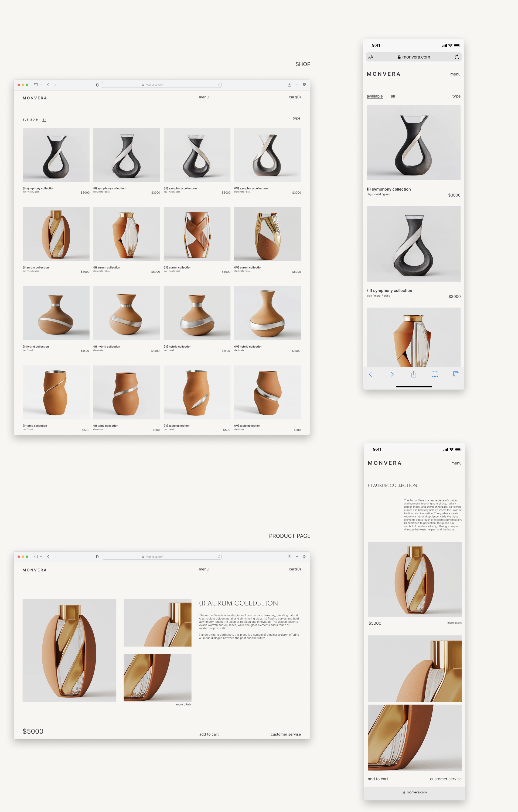Open cart(0) on the desktop shop header
Viewport: 518px width, 812px height.
[295, 97]
